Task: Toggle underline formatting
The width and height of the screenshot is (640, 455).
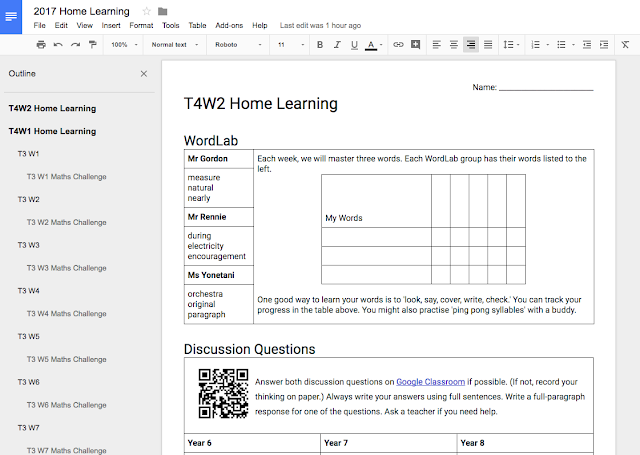Action: tap(354, 44)
